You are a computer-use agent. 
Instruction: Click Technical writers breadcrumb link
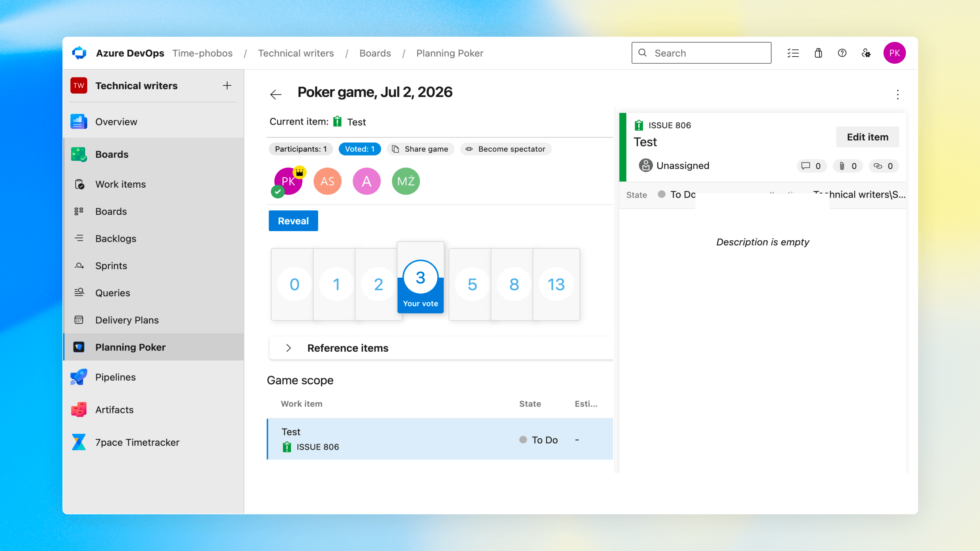click(x=296, y=53)
